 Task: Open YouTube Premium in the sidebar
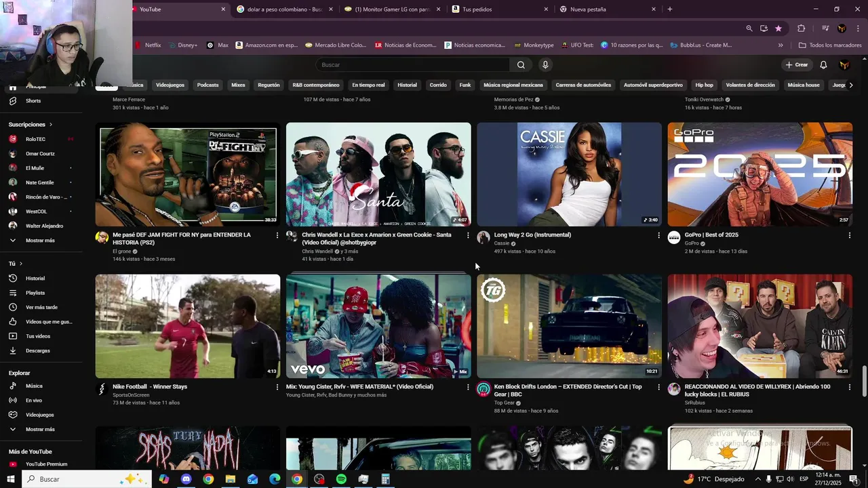(45, 464)
